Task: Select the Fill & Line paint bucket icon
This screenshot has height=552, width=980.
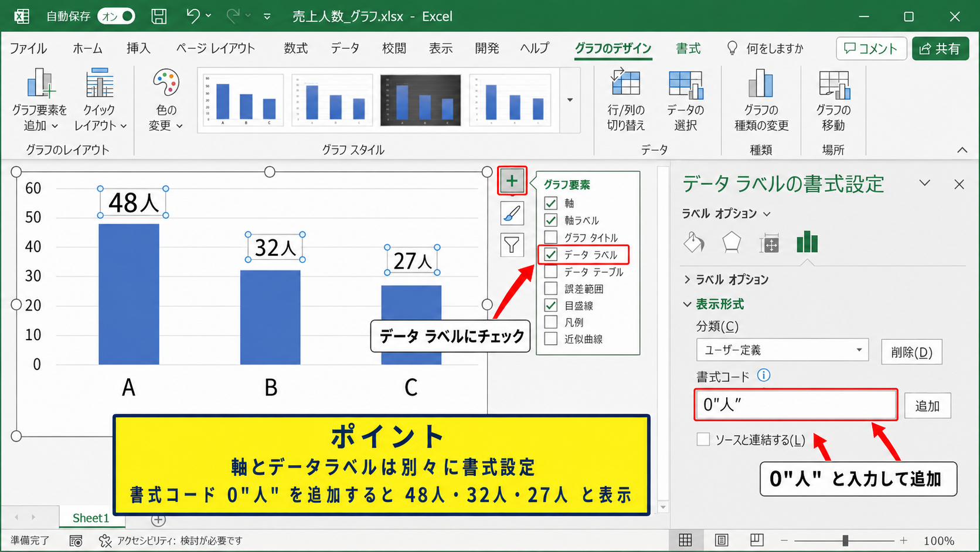Action: (694, 242)
